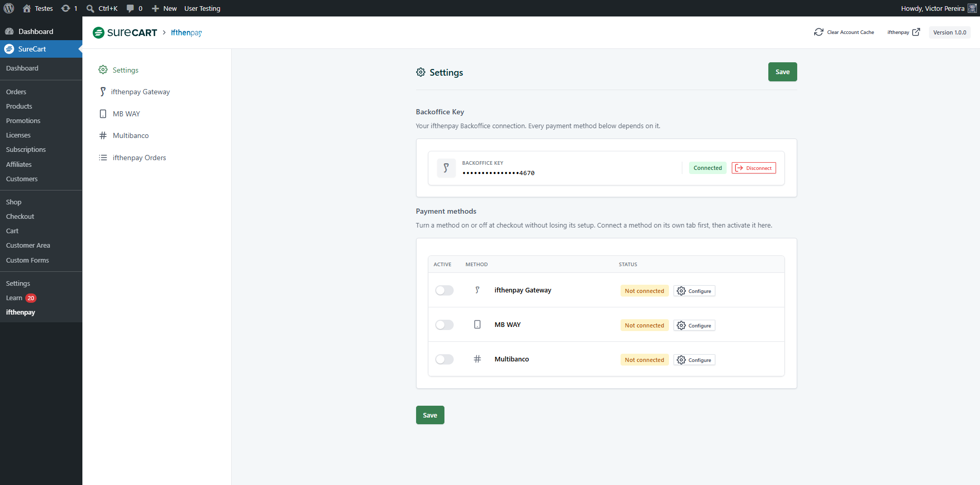Viewport: 980px width, 485px height.
Task: Click the Version 1.0.0 badge
Action: 950,32
